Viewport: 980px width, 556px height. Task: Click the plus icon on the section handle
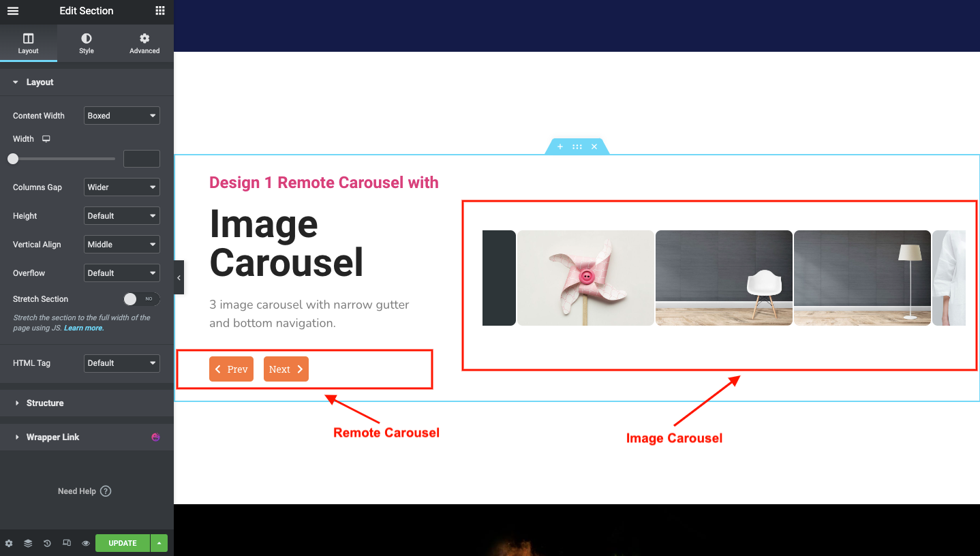(x=560, y=146)
